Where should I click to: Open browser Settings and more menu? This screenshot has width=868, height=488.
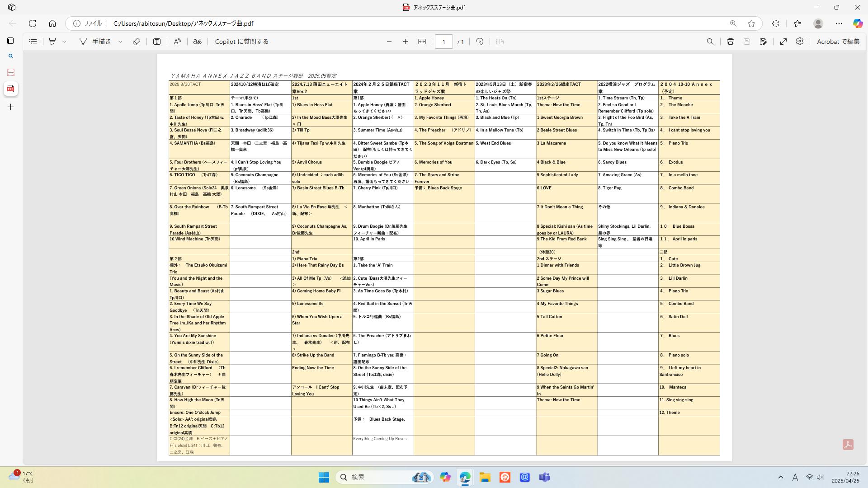point(839,23)
